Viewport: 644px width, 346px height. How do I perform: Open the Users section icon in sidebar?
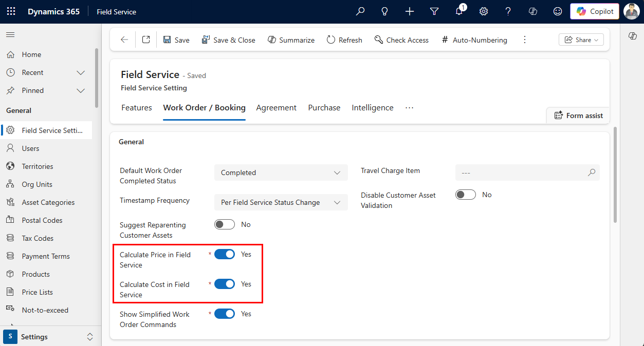coord(10,148)
